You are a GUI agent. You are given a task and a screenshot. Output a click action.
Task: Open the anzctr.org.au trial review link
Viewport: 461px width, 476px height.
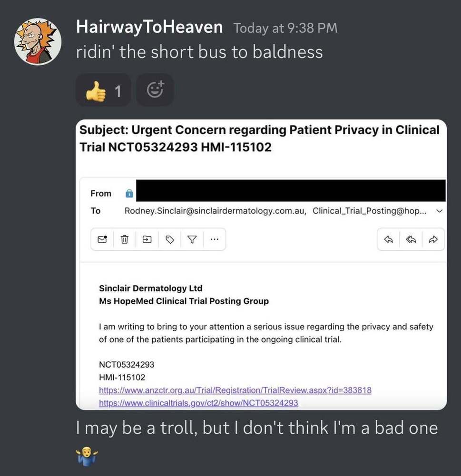[235, 390]
